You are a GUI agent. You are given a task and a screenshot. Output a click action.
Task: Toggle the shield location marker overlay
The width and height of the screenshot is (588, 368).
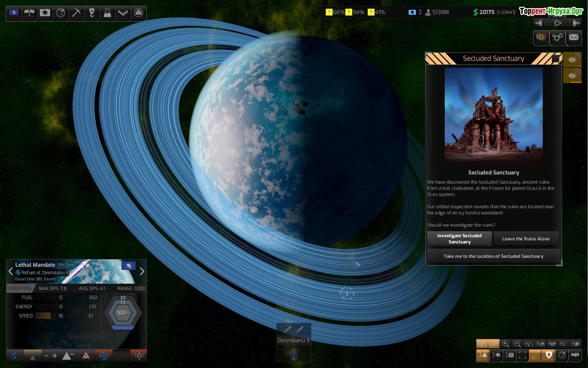click(x=549, y=355)
